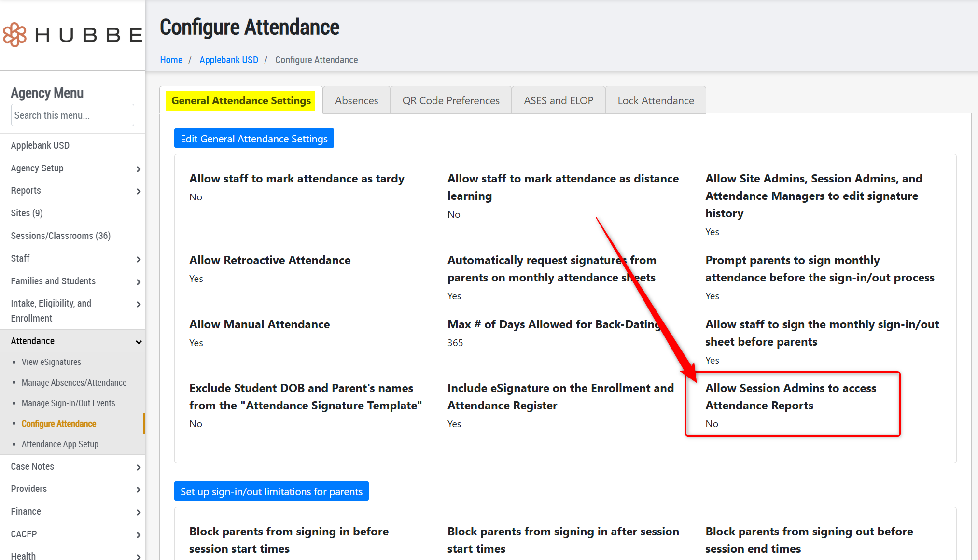
Task: Expand the Reports menu arrow
Action: [138, 191]
